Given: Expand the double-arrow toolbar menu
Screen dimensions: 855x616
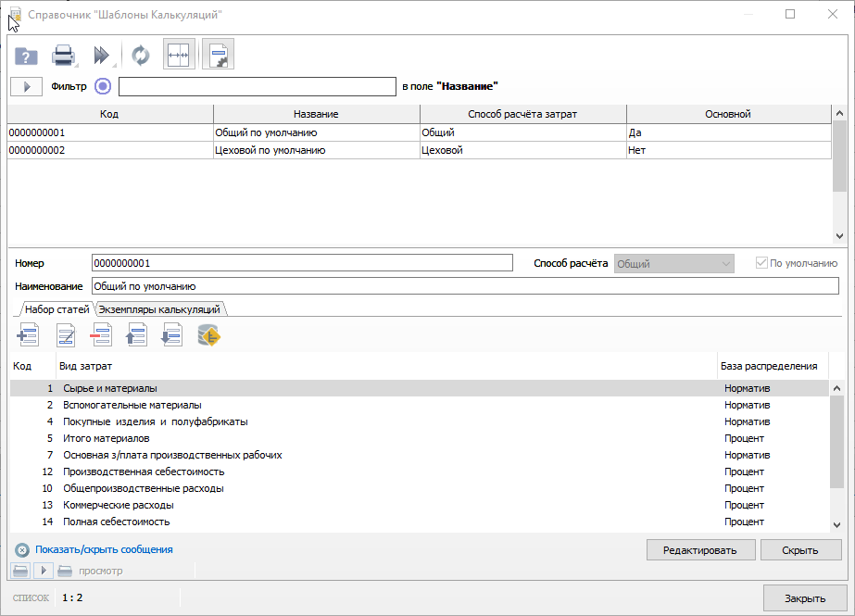Looking at the screenshot, I should (x=103, y=56).
